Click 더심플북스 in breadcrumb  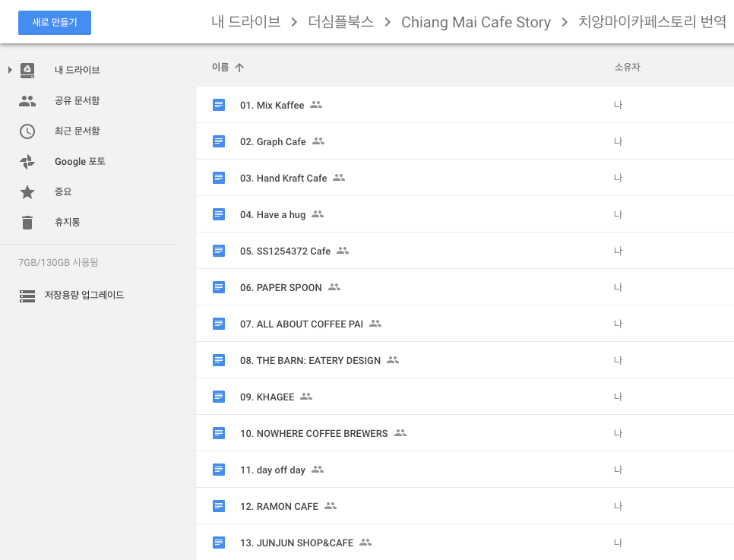pos(340,22)
